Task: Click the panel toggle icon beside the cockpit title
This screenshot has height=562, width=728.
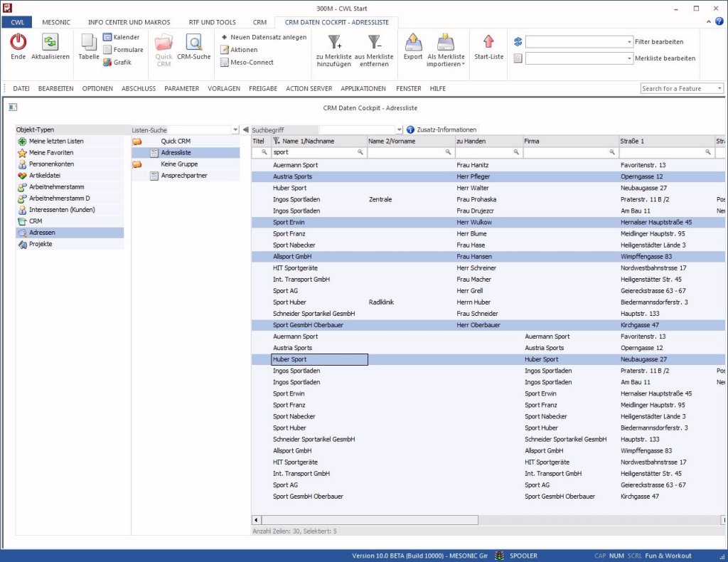Action: pos(13,107)
